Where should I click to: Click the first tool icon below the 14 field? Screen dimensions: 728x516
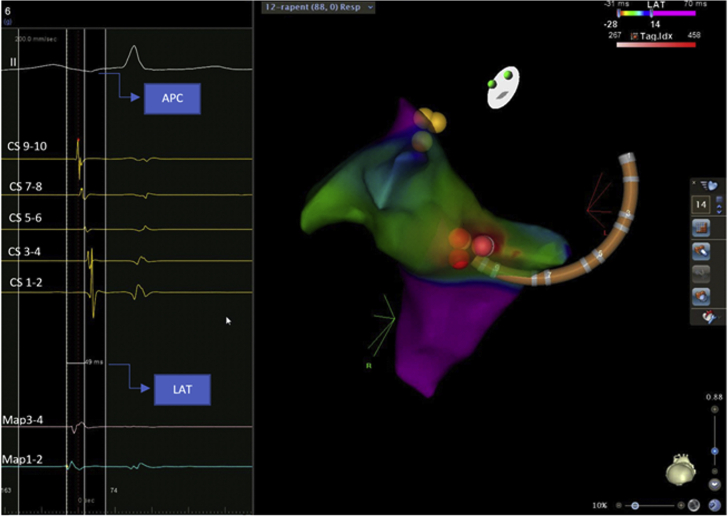pyautogui.click(x=701, y=228)
